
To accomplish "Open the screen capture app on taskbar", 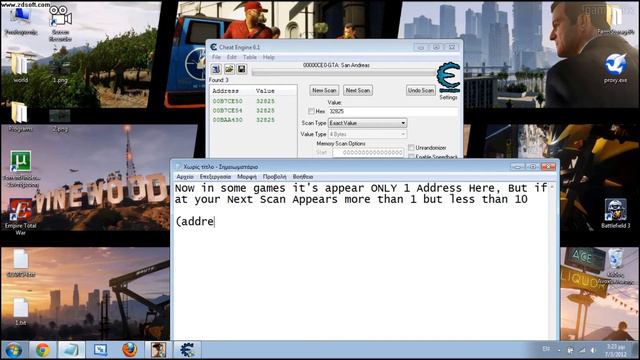I will tap(100, 350).
